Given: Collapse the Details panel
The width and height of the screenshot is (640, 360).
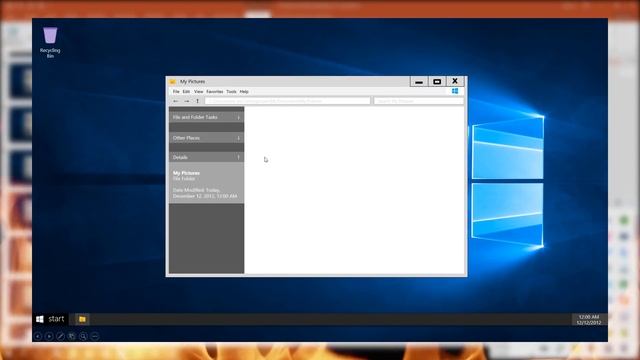Looking at the screenshot, I should point(238,157).
